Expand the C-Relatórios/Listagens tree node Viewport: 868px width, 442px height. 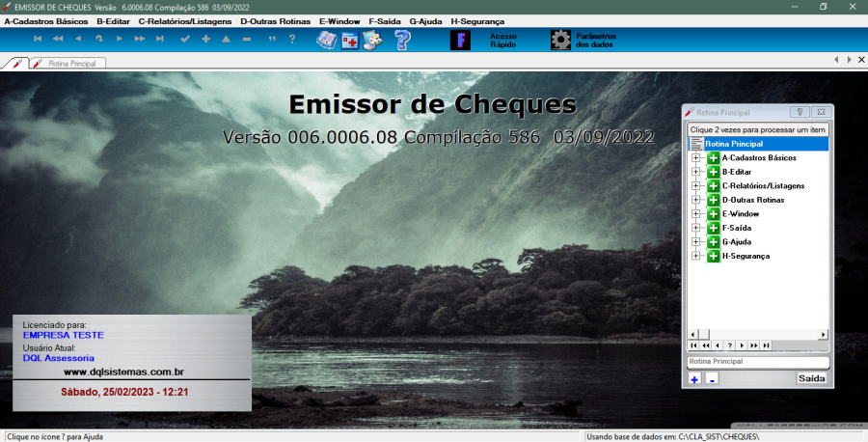[695, 185]
